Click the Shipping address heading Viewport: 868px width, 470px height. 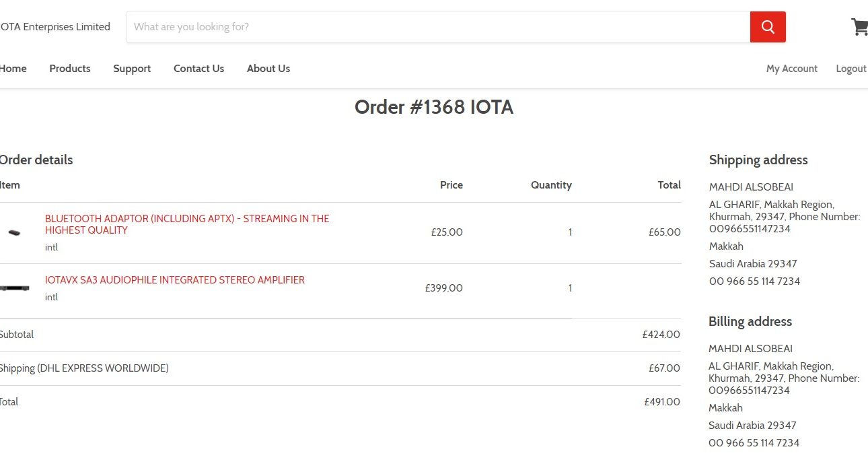[x=758, y=160]
